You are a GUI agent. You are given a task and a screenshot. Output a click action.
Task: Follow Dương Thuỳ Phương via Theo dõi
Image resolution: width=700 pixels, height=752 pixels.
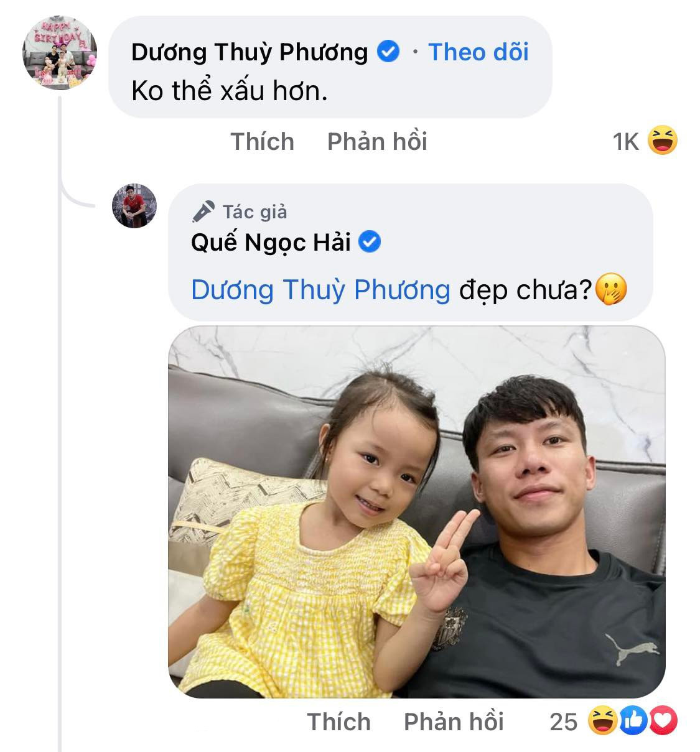tap(478, 52)
